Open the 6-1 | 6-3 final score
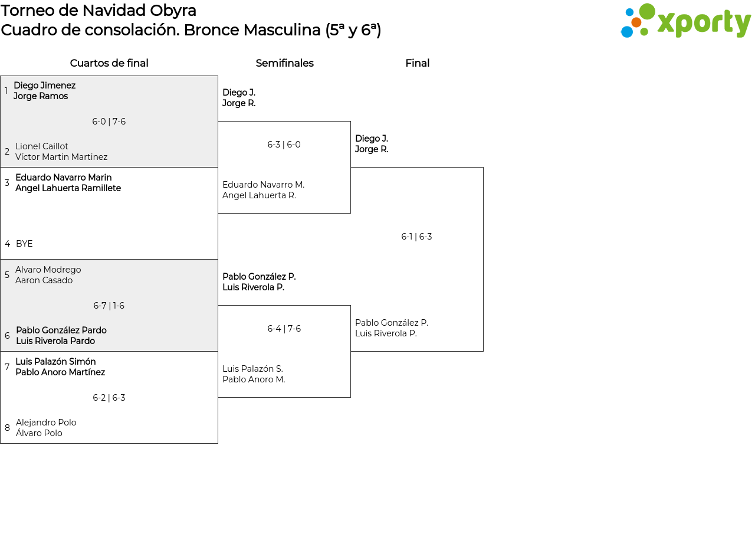The image size is (755, 560). point(416,237)
